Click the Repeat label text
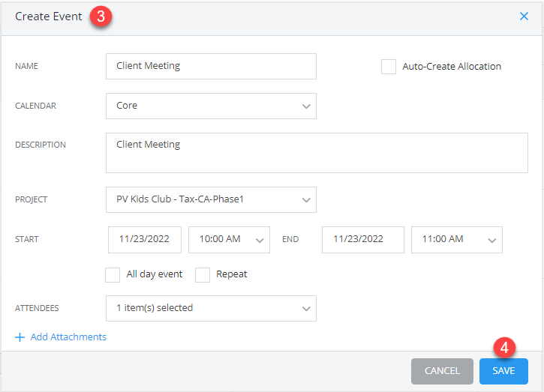 pos(231,274)
